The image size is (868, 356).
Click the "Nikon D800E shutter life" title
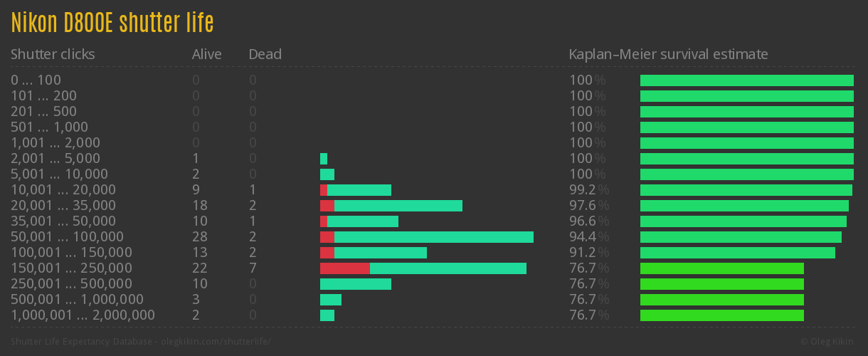(112, 23)
